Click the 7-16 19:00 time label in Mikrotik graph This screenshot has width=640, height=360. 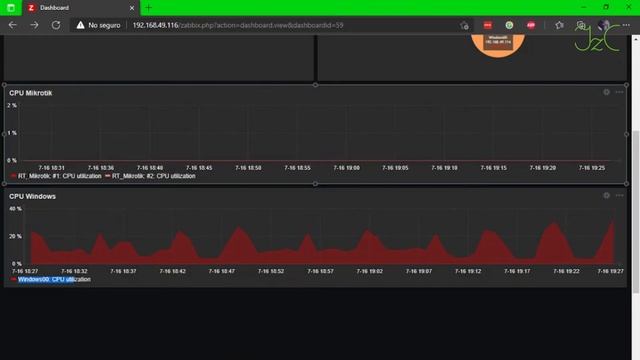(347, 168)
